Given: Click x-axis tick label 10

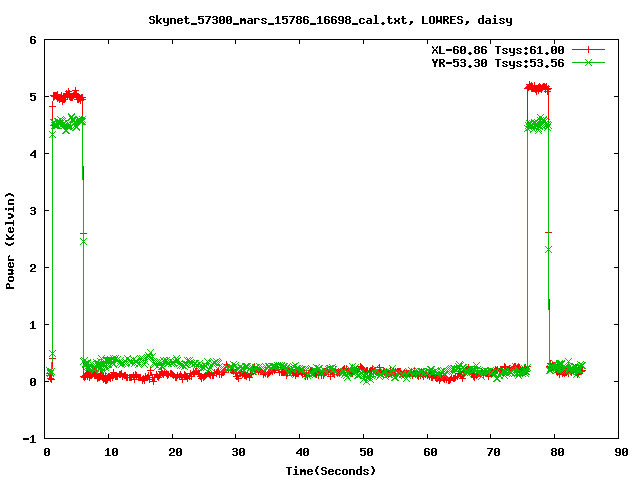Looking at the screenshot, I should pos(111,452).
